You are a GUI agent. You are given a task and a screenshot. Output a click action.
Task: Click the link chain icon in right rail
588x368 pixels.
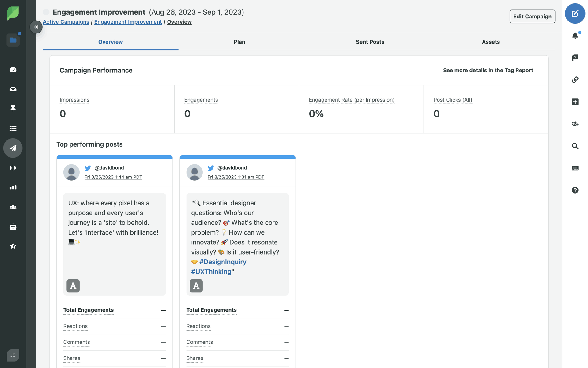(575, 80)
